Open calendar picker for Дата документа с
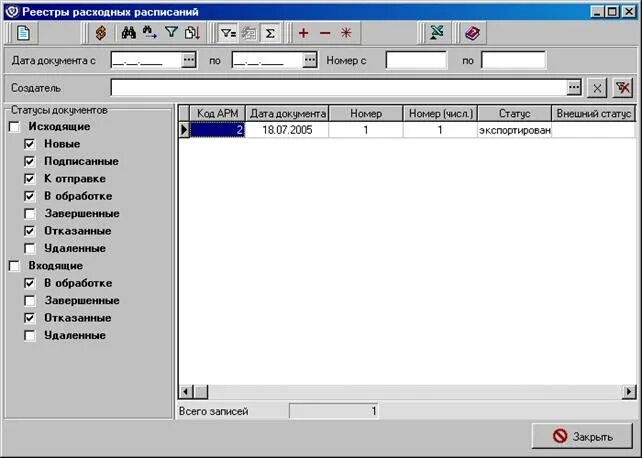The height and width of the screenshot is (458, 642). pyautogui.click(x=189, y=60)
